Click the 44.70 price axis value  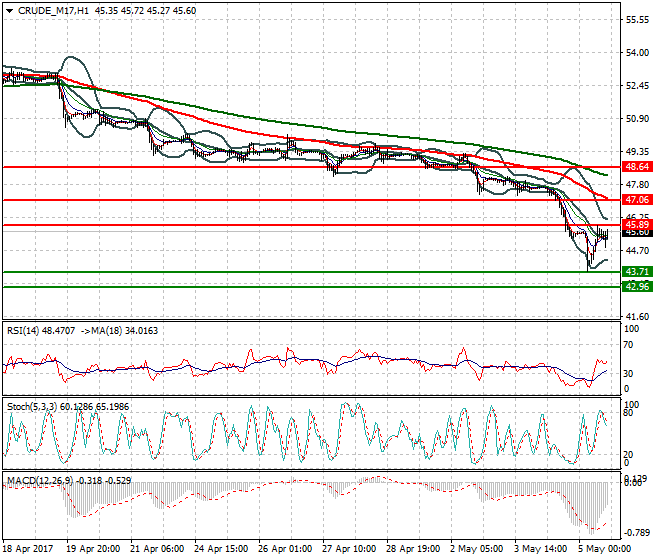pyautogui.click(x=637, y=251)
